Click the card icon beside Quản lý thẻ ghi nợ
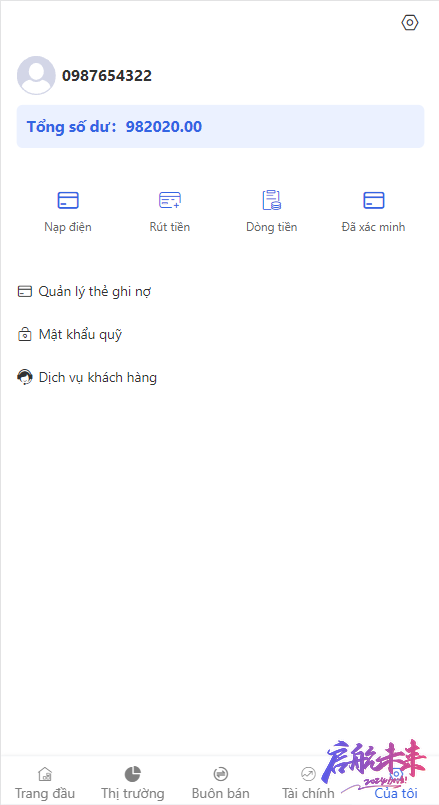Screen dimensions: 439x805 [x=25, y=292]
